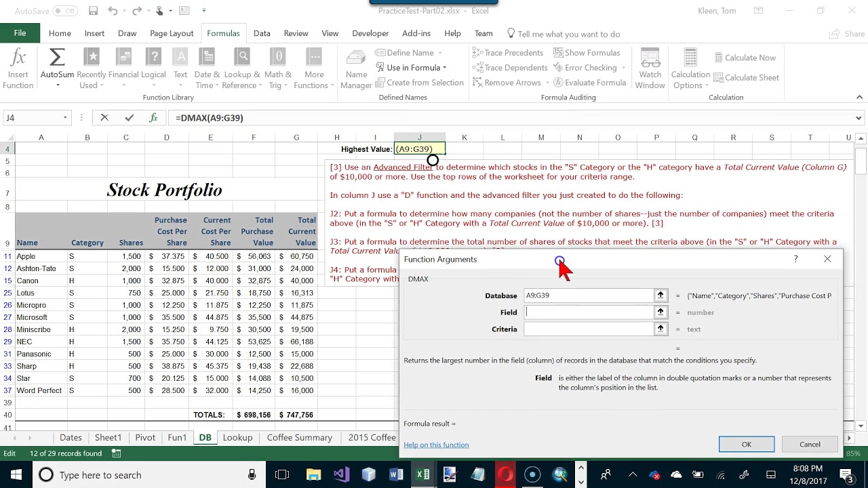Select cell containing Apple

coord(41,256)
